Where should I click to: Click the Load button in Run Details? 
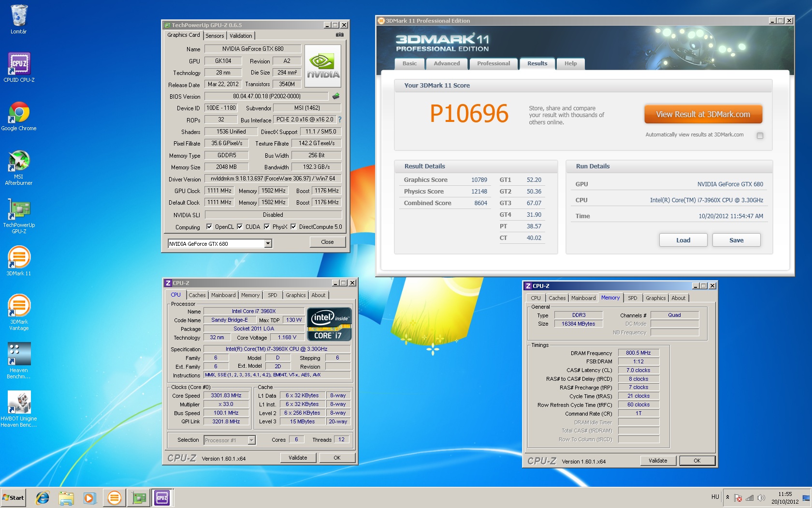[683, 240]
